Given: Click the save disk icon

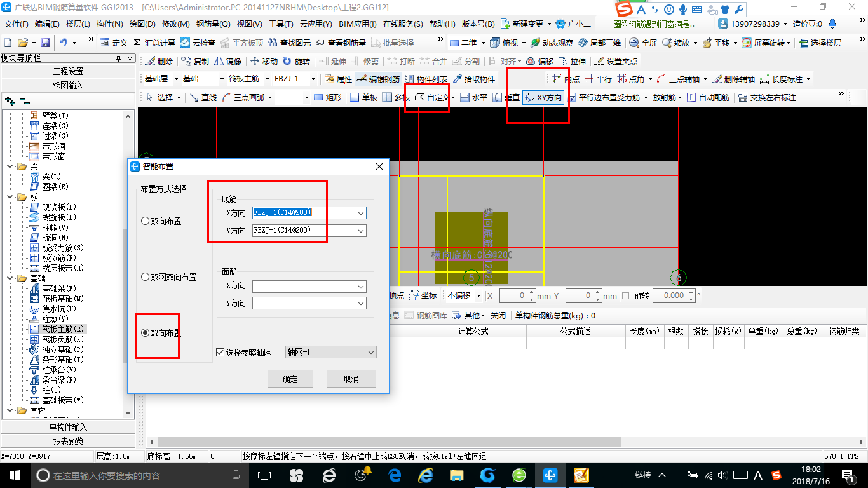Looking at the screenshot, I should click(45, 43).
